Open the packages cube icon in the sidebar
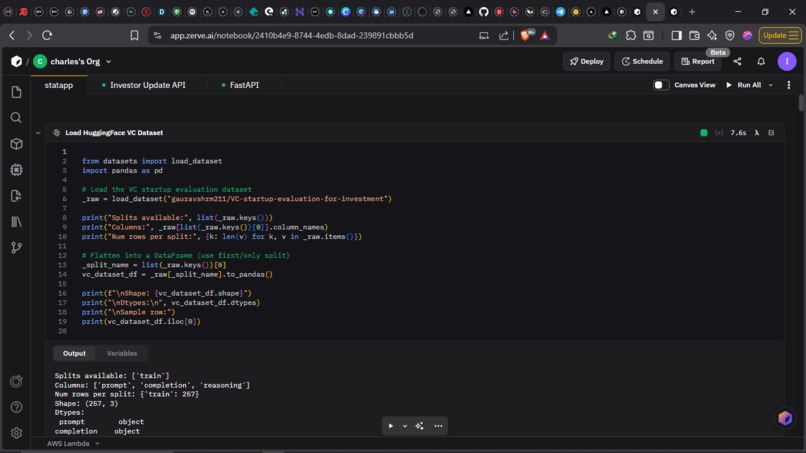Screen dimensions: 806x453 (16, 144)
